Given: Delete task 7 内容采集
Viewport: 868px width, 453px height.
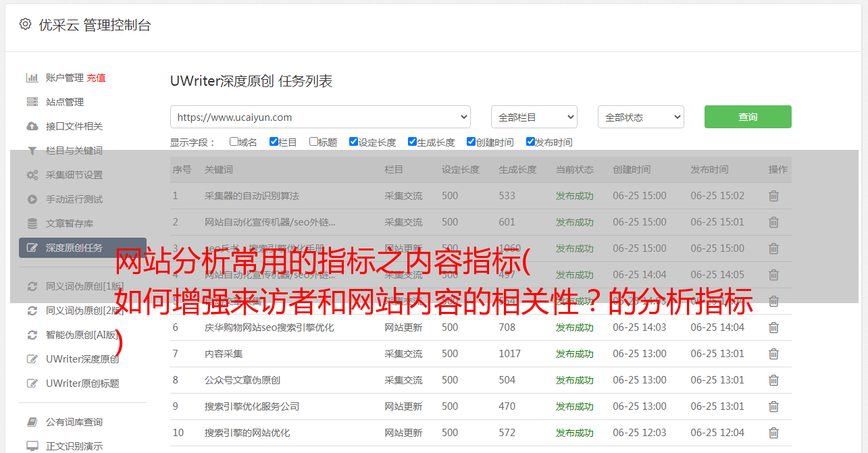Looking at the screenshot, I should pyautogui.click(x=774, y=354).
